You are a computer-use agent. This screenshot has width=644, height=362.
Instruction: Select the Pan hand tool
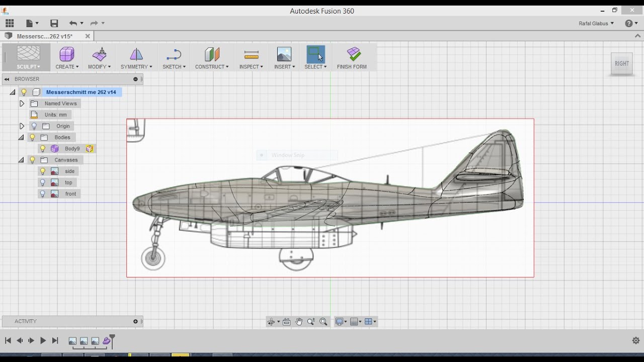[x=299, y=322]
